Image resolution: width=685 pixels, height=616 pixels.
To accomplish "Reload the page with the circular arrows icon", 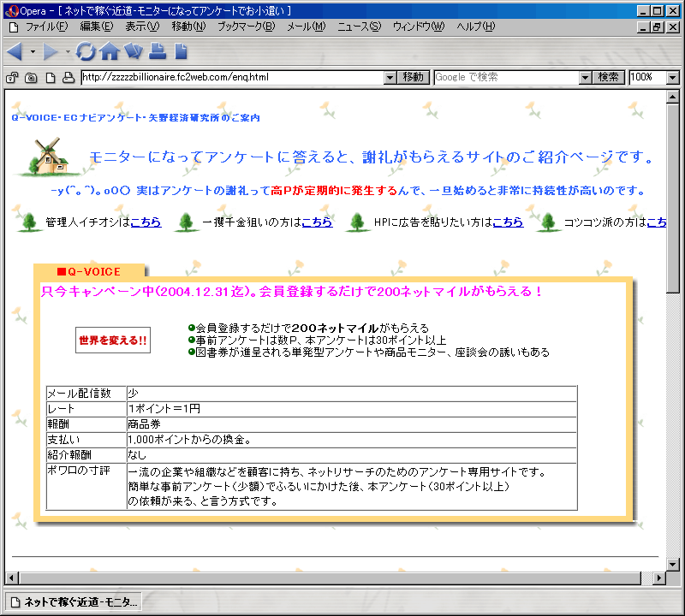I will point(86,51).
